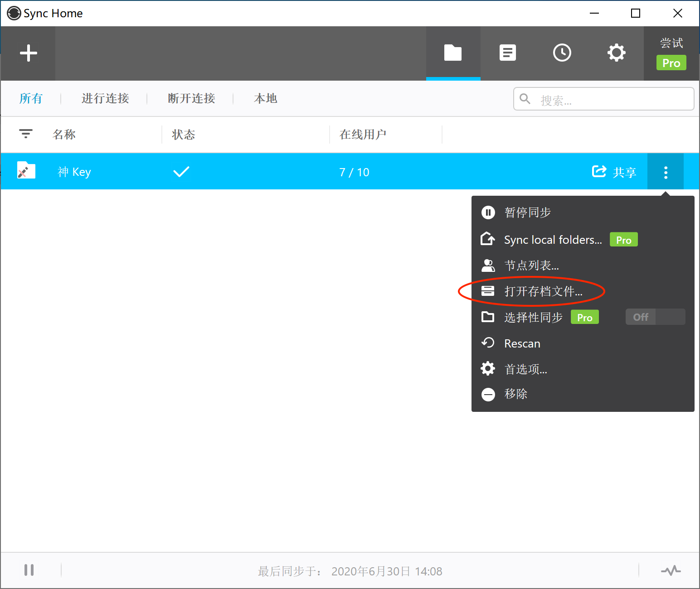700x589 pixels.
Task: Click the 最后同步于 2020年6月30日 14:08 status text
Action: [350, 571]
